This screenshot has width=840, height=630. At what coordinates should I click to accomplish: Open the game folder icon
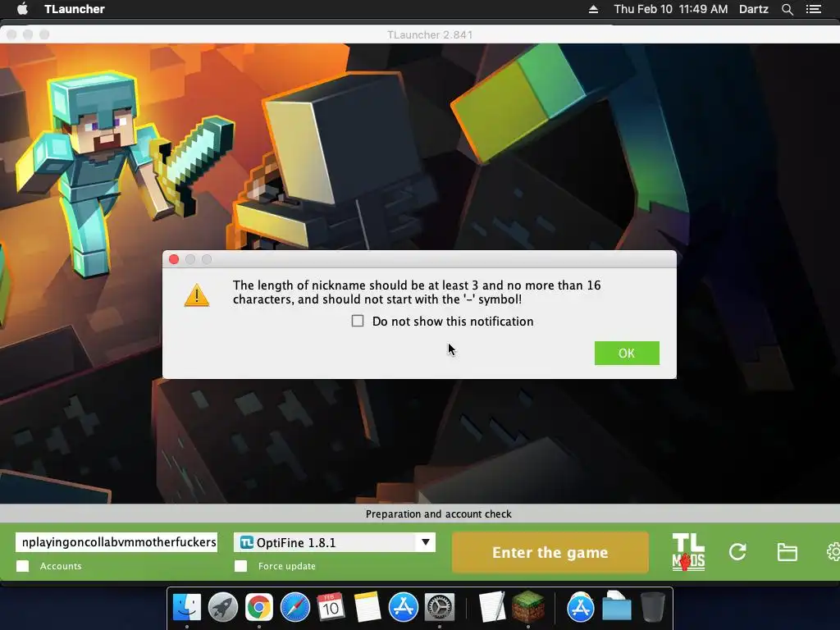coord(787,552)
